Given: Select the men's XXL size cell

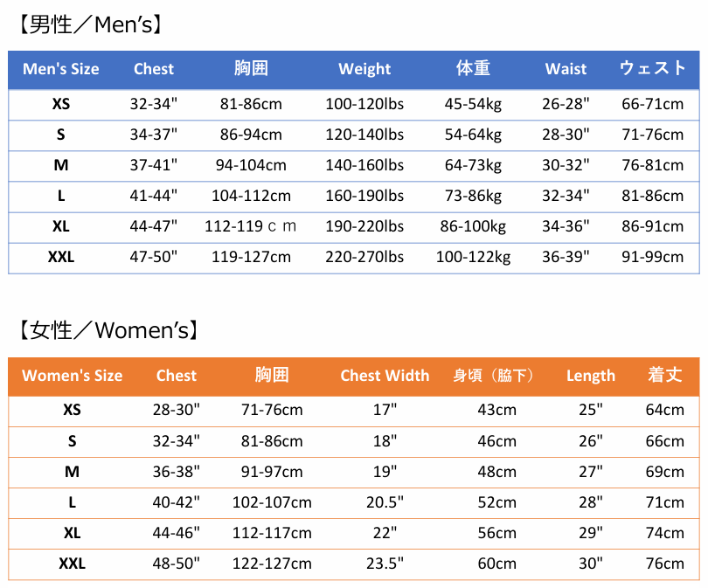Looking at the screenshot, I should [x=61, y=257].
